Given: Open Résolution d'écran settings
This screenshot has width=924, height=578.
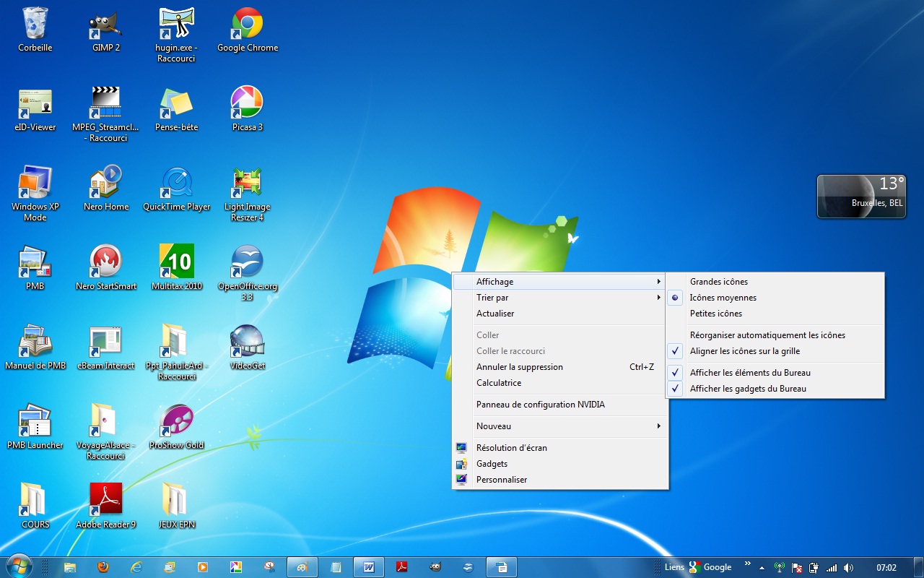Looking at the screenshot, I should tap(559, 448).
